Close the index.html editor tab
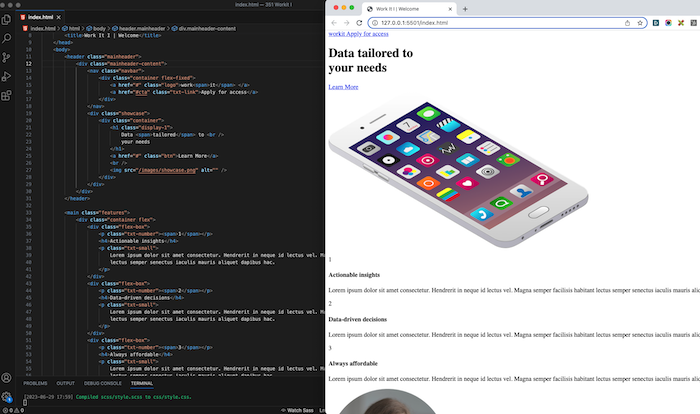 [58, 17]
